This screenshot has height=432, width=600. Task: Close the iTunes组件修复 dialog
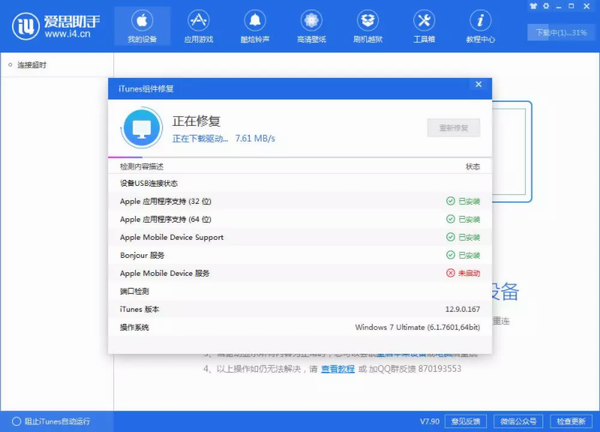478,84
